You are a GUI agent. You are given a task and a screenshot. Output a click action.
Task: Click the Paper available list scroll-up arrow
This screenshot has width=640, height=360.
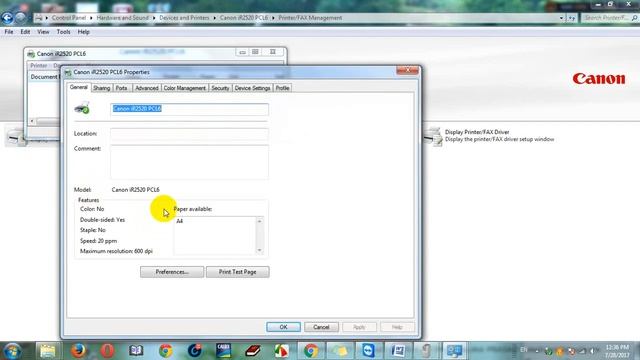tap(260, 221)
